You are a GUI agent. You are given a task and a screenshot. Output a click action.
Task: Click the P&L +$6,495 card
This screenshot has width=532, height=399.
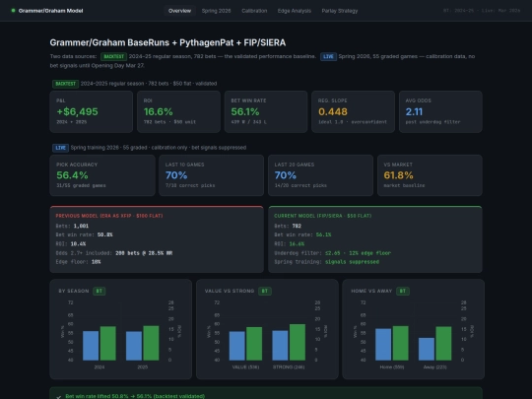92,111
